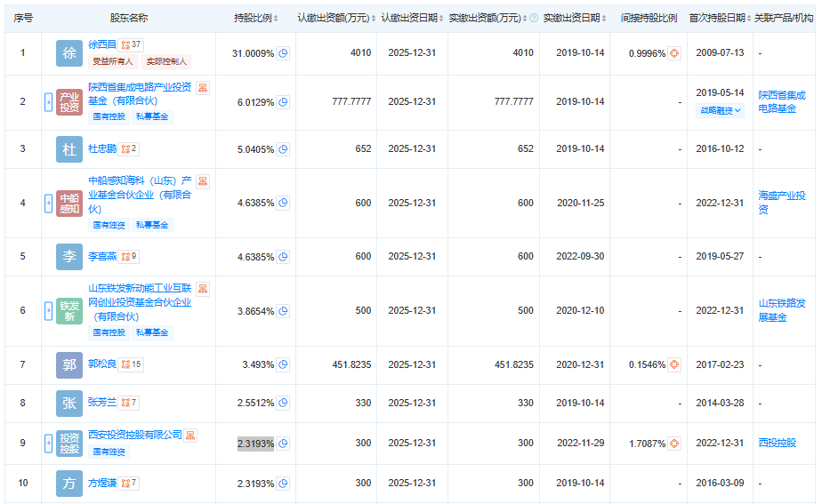
Task: Open shareholder link 杜忠鹏
Action: tap(102, 148)
